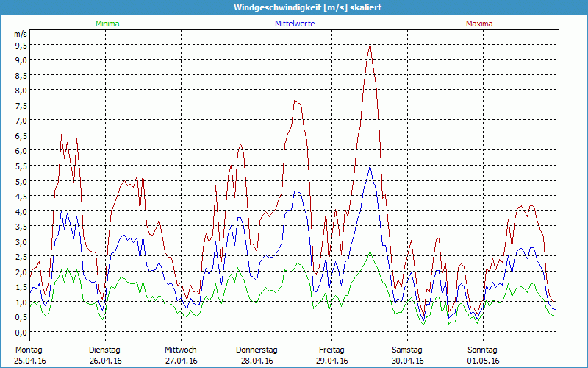The image size is (588, 368).
Task: Click the Mittelwerte legend label
Action: point(295,24)
